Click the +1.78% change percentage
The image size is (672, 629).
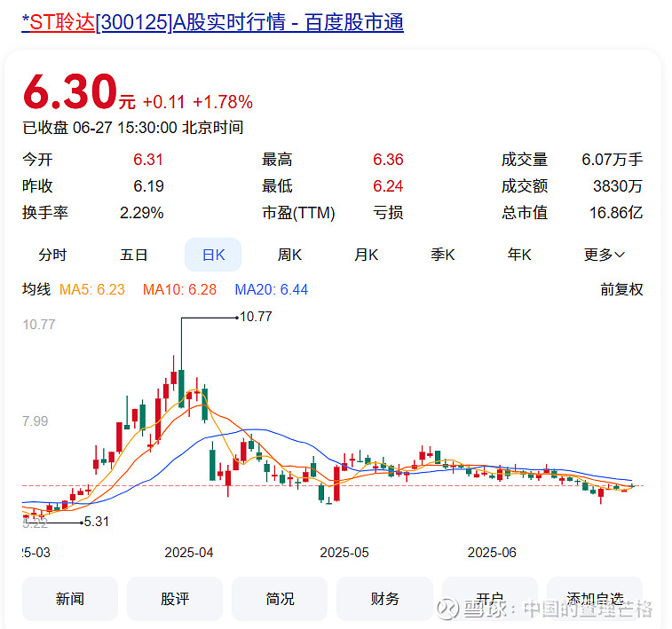pos(223,102)
